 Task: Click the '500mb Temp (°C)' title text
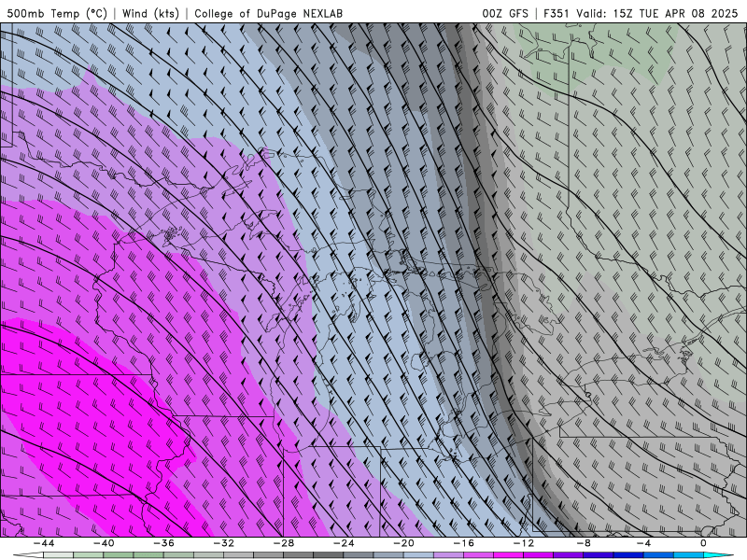point(57,13)
